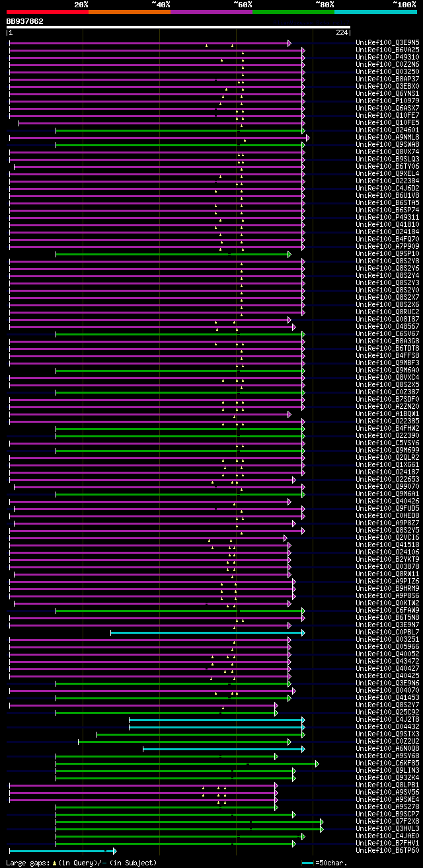Select hit label UniRef100_Q9XEL4
The width and height of the screenshot is (423, 868).
pos(387,173)
